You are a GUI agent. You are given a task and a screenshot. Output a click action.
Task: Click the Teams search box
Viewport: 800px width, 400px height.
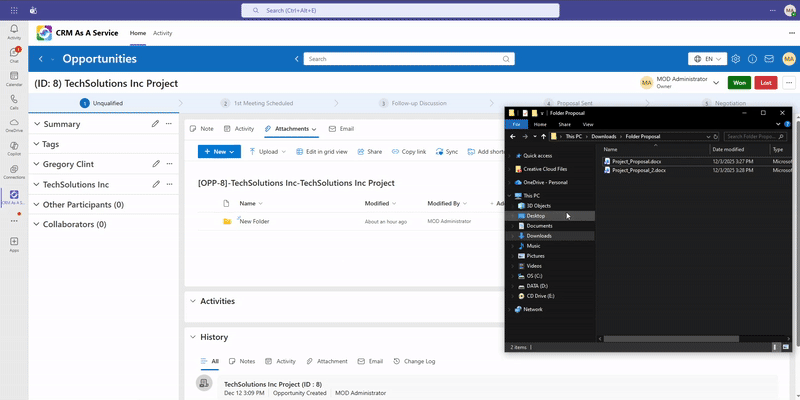400,10
